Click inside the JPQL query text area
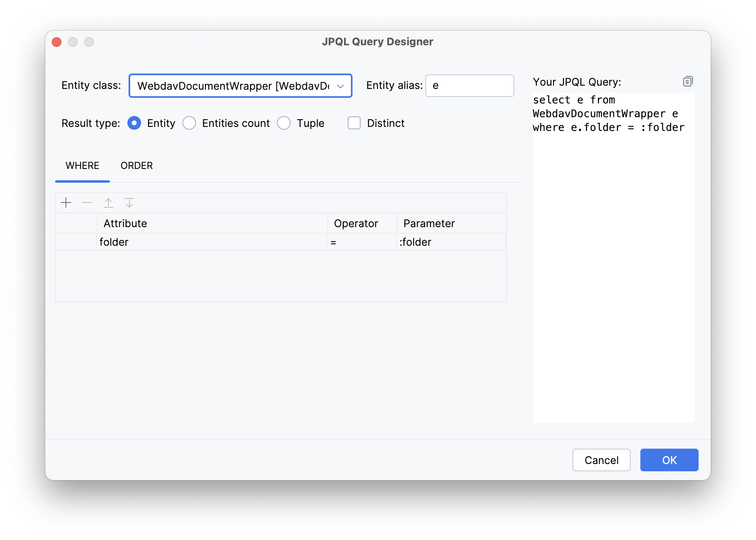 pos(612,243)
